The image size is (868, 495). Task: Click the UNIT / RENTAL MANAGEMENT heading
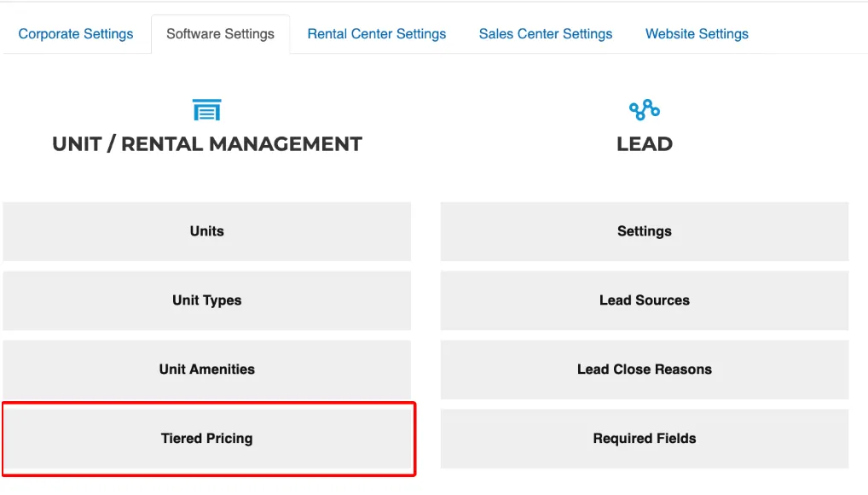point(207,144)
